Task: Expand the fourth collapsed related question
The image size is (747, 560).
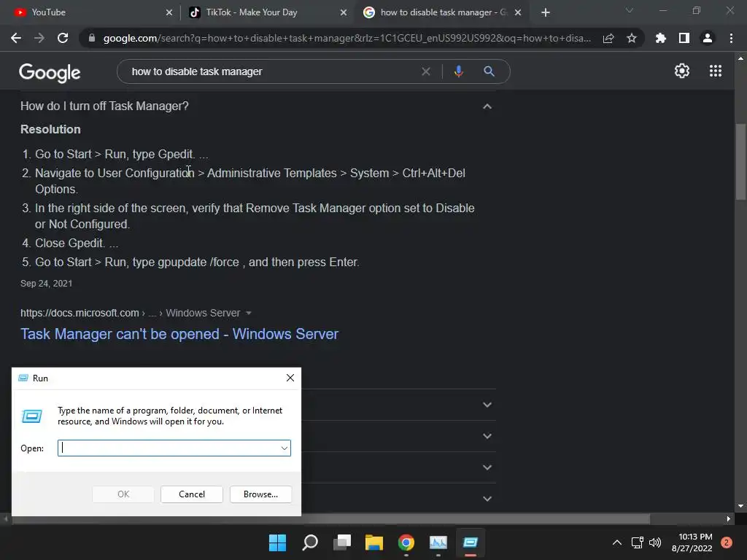Action: 487,499
